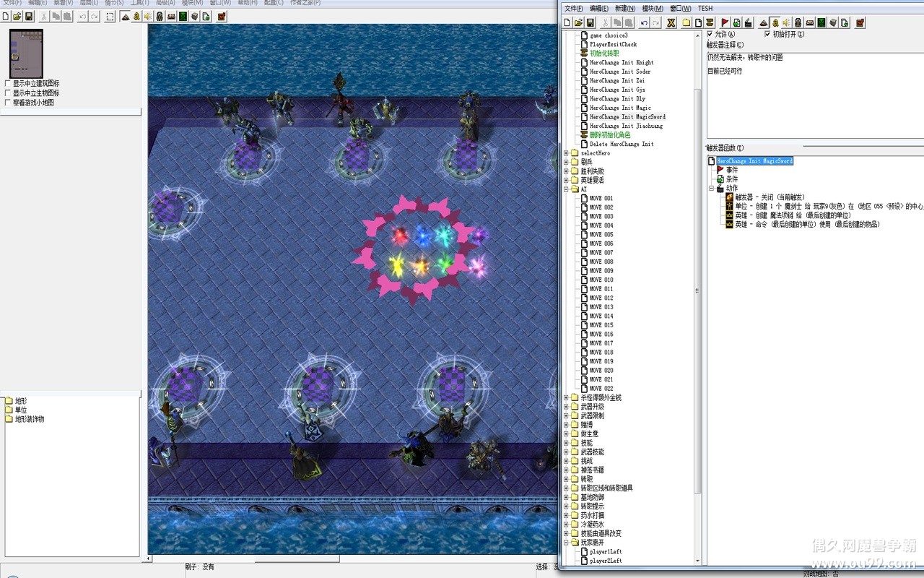924x578 pixels.
Task: Open the Variables editor X icon
Action: (x=671, y=22)
